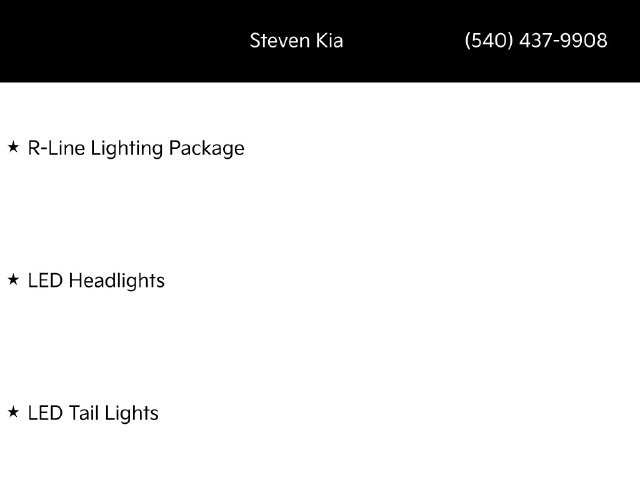Click the word "Tail" in the third feature
Image resolution: width=640 pixels, height=480 pixels.
84,413
